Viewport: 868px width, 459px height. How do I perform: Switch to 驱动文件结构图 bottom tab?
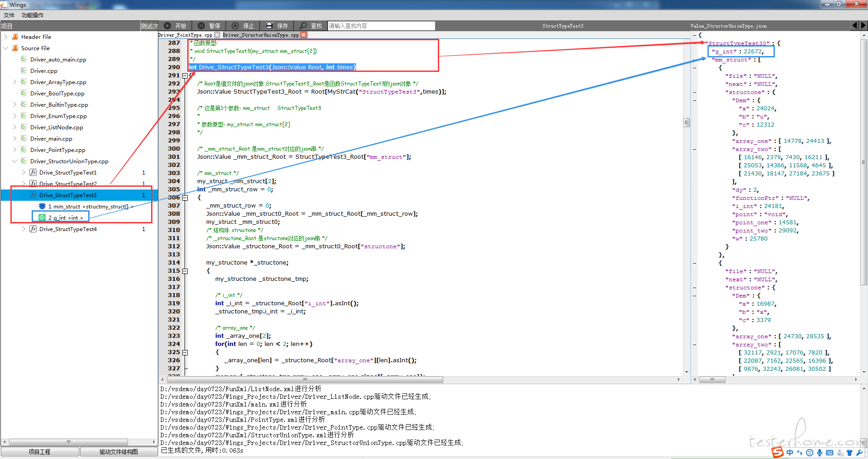click(x=119, y=452)
